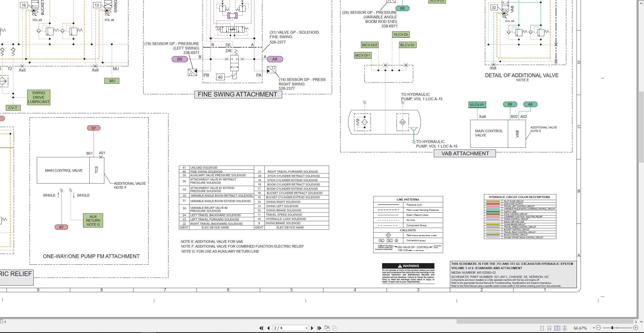Image resolution: width=644 pixels, height=333 pixels.
Task: Open the page number dropdown
Action: (x=306, y=328)
